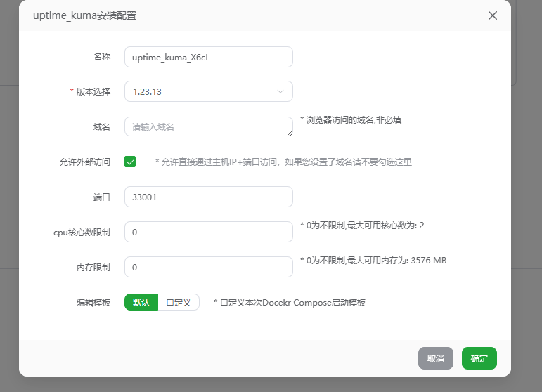Click into the 内存限制 input field
542x392 pixels.
(x=208, y=267)
